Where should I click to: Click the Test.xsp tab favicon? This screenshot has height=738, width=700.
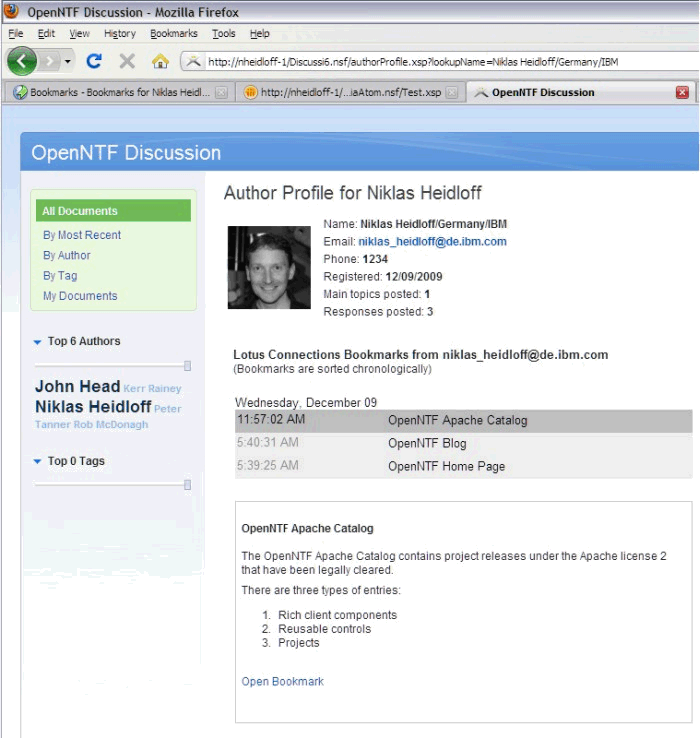250,92
